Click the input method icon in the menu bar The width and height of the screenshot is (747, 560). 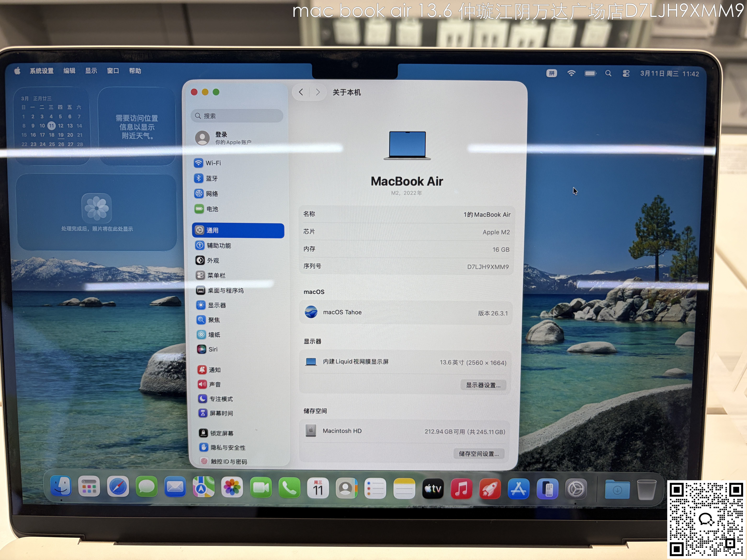point(551,73)
